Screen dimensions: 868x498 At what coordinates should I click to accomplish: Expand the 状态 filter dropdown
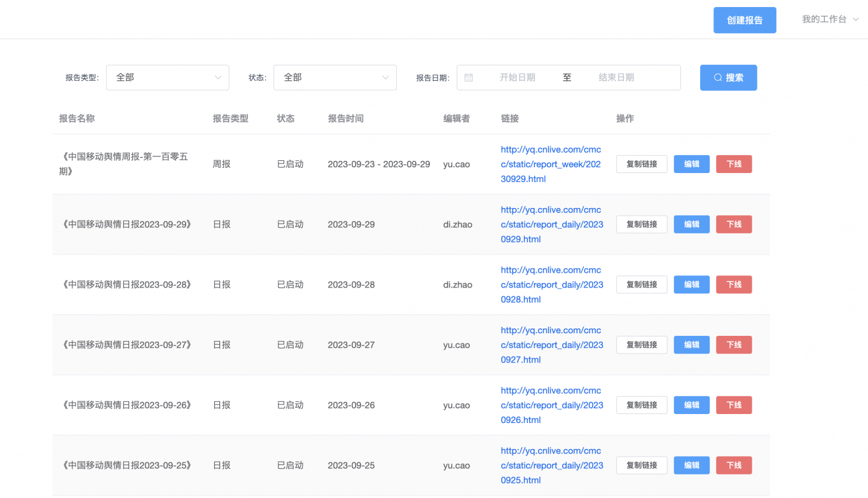[x=335, y=78]
